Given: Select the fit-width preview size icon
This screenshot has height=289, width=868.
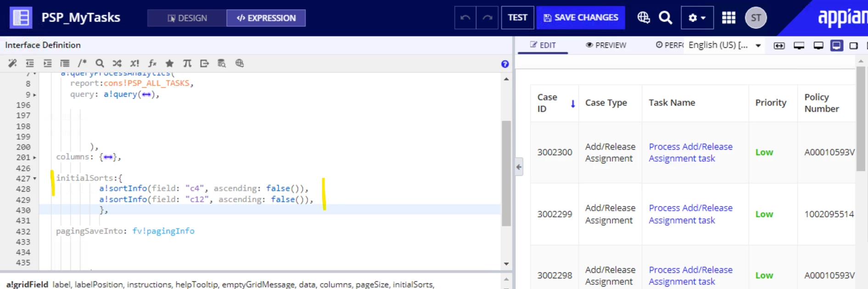Looking at the screenshot, I should [x=779, y=45].
